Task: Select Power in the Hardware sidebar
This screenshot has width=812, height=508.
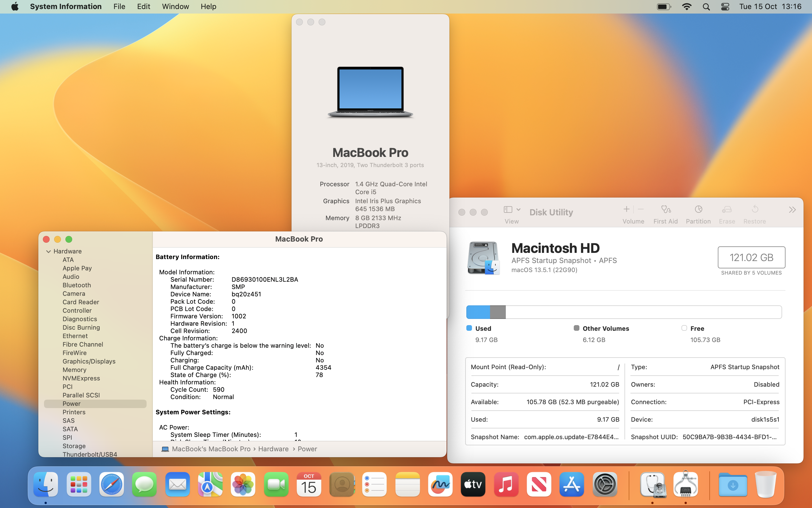Action: coord(95,404)
